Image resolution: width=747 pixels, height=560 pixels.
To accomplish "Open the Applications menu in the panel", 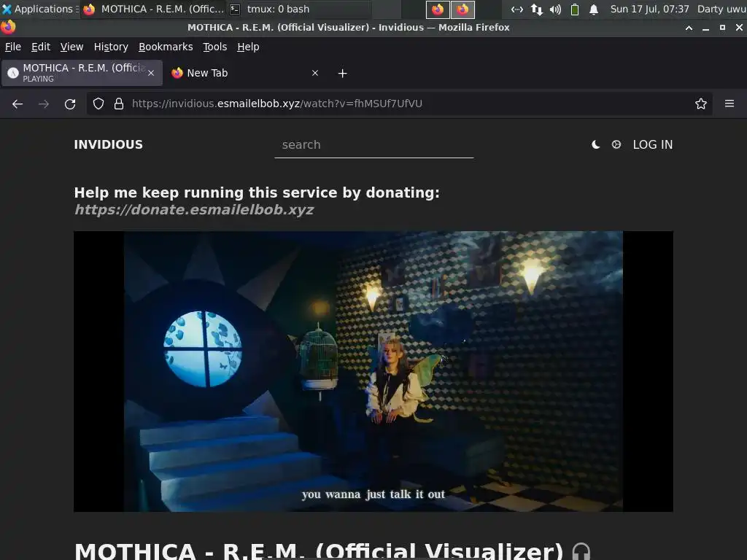I will click(39, 9).
